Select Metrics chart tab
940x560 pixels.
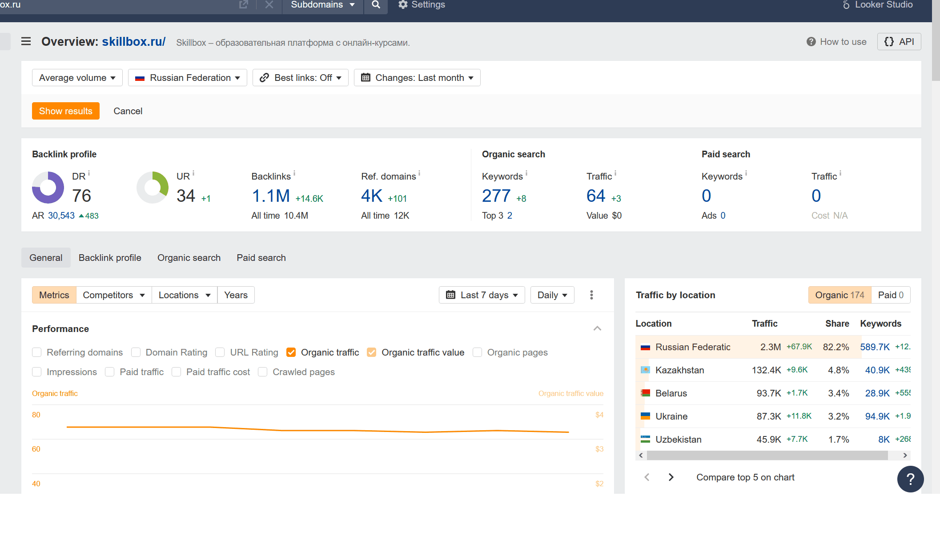[x=54, y=295]
